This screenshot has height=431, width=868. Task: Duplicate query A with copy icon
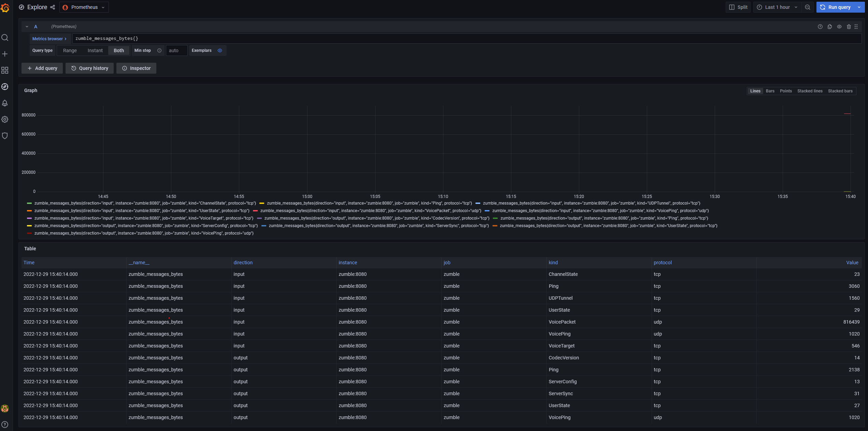coord(830,27)
